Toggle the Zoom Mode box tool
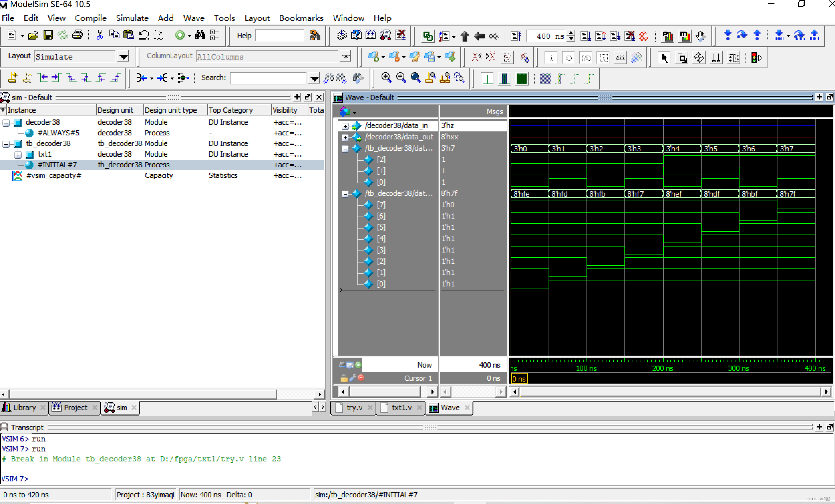Image resolution: width=835 pixels, height=504 pixels. pyautogui.click(x=682, y=58)
